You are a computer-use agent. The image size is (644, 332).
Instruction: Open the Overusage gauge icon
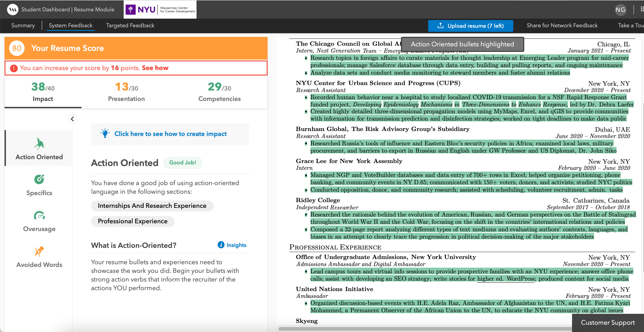coord(39,215)
